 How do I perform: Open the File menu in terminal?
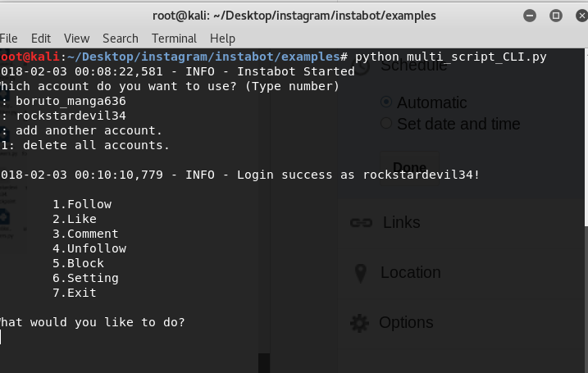coord(8,39)
